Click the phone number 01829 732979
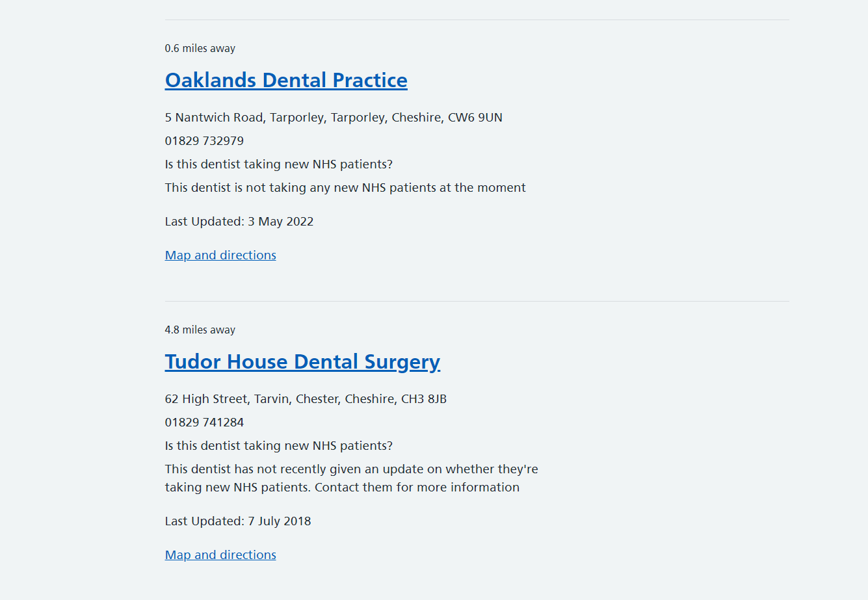868x600 pixels. click(204, 140)
